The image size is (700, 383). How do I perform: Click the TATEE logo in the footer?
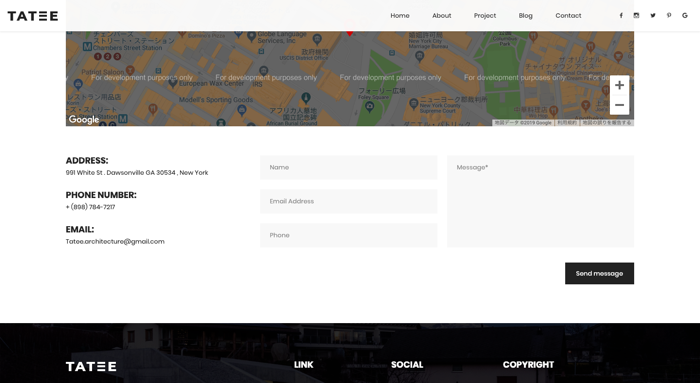[x=91, y=366]
